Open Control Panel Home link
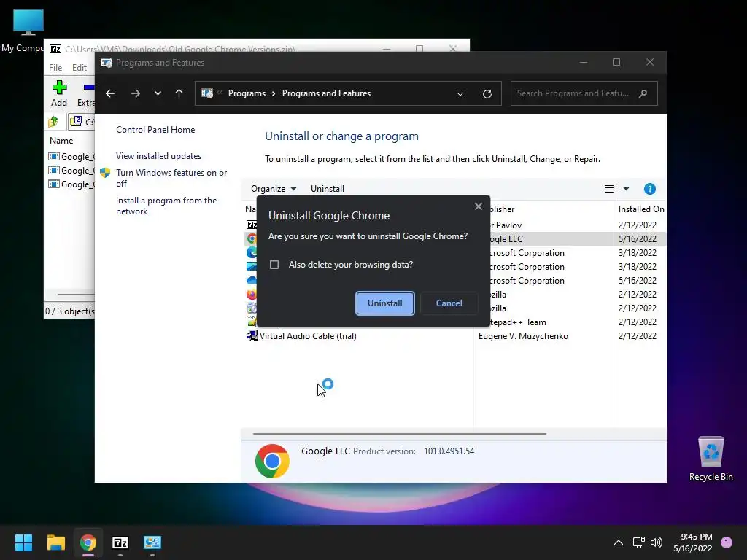This screenshot has width=747, height=560. [155, 130]
